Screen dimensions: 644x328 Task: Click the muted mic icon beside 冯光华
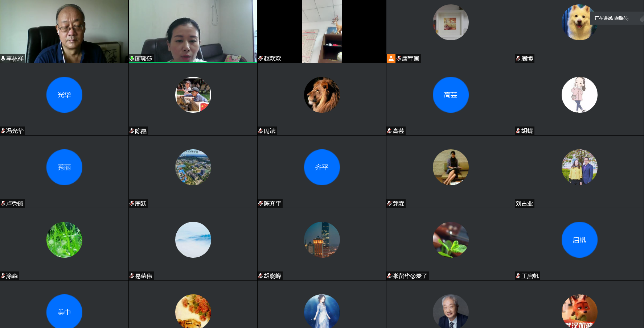(3, 131)
